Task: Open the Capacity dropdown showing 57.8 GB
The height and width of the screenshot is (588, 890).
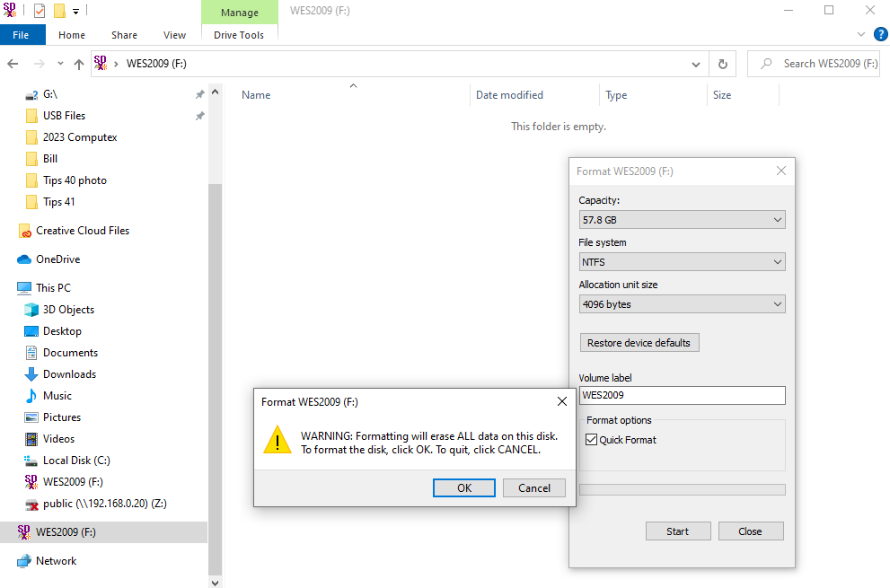Action: 682,220
